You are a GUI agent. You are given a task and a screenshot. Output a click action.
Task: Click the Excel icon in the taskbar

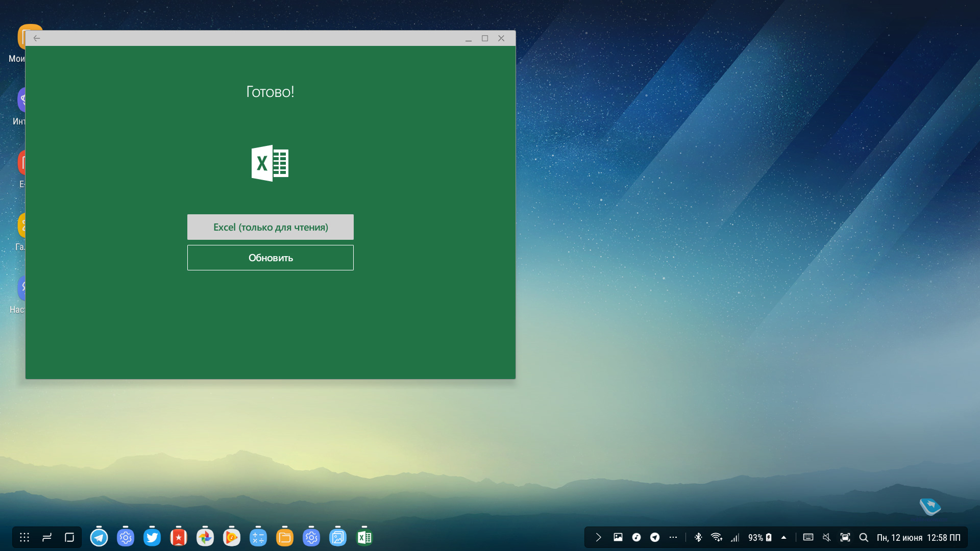click(364, 537)
